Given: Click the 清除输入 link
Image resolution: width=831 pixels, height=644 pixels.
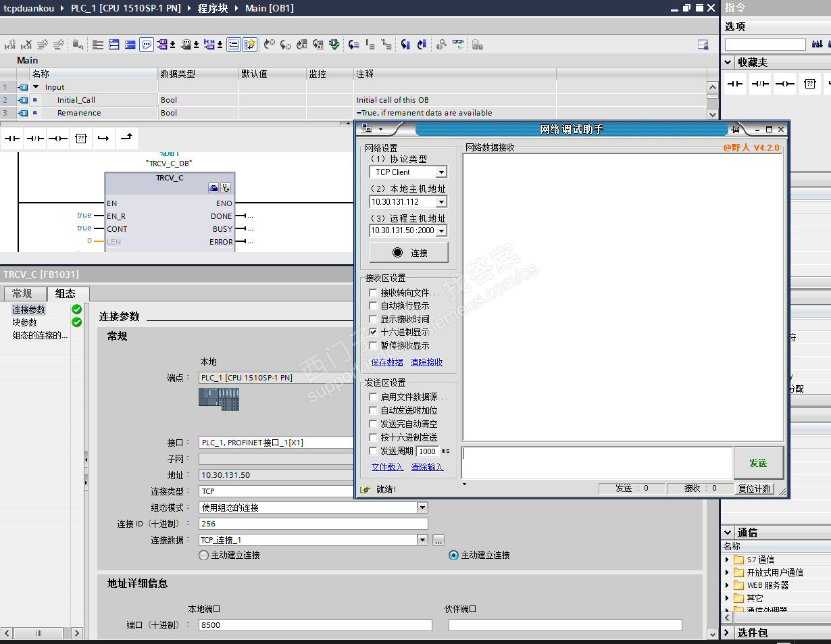Looking at the screenshot, I should pos(427,467).
